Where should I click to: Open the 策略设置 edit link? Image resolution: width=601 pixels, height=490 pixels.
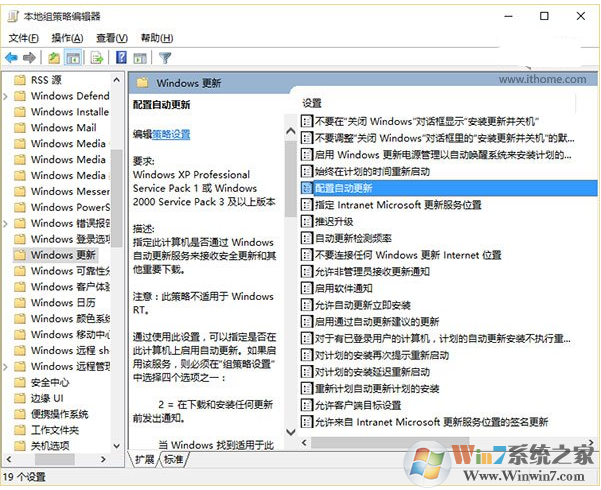tap(171, 134)
